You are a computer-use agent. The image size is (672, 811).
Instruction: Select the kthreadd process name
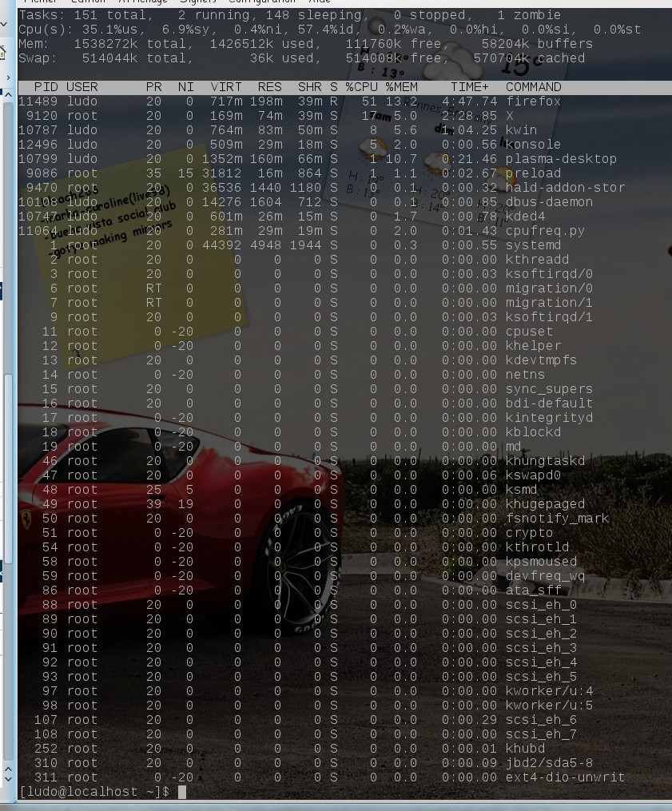(538, 260)
